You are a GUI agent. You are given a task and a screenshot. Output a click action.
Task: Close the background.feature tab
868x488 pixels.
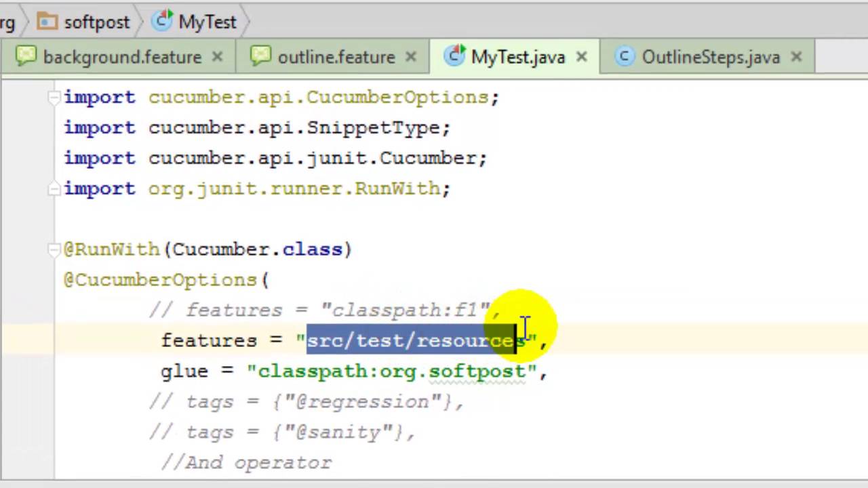(x=217, y=58)
